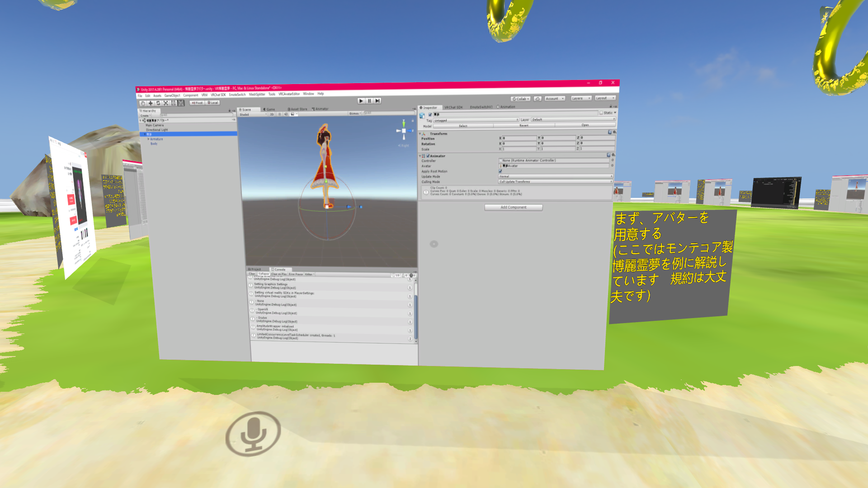
Task: Select the Rotate tool in toolbar
Action: [x=158, y=103]
